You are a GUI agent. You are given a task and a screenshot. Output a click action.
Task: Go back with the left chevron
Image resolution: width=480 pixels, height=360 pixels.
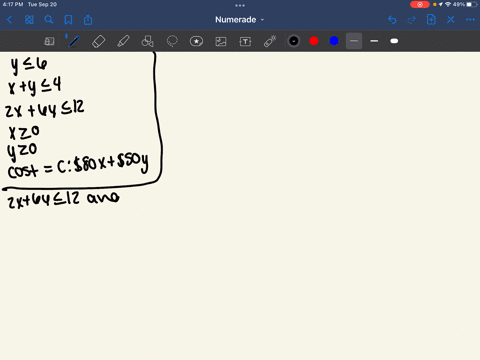9,20
